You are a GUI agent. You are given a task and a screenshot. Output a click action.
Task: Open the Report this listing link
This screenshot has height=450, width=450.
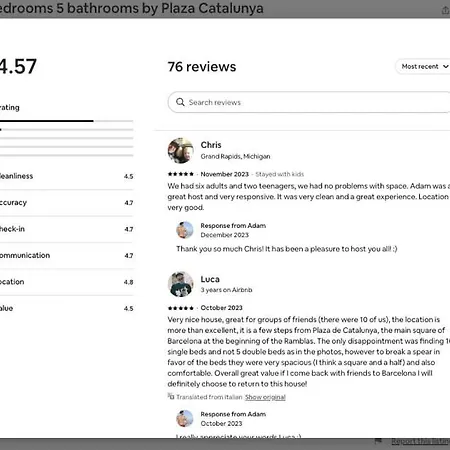pos(421,441)
